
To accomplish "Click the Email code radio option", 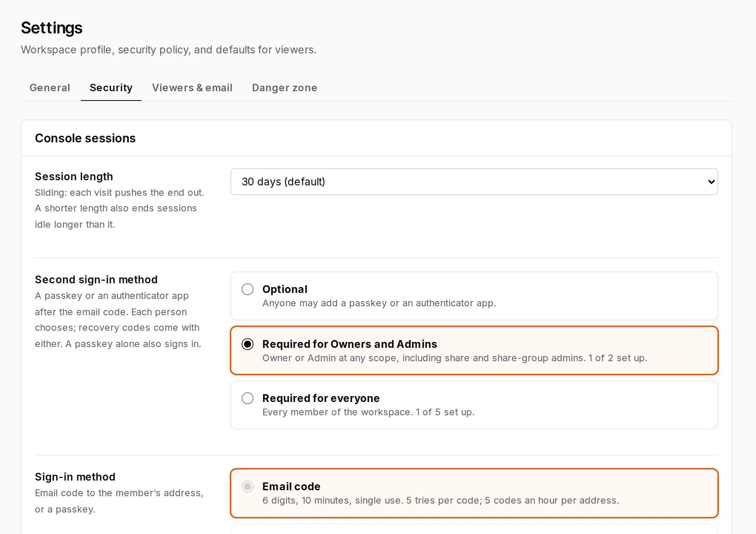I will tap(248, 487).
